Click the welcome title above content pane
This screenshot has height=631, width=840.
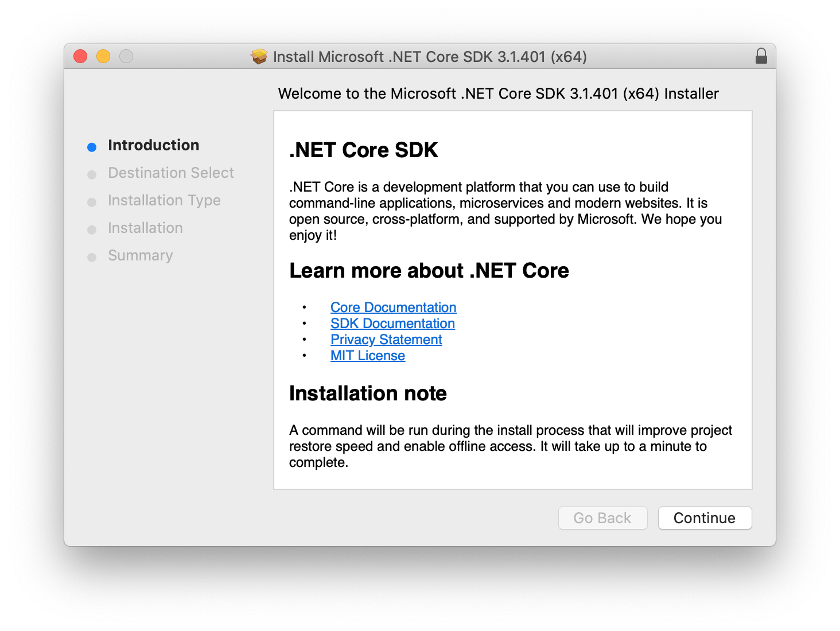click(498, 94)
